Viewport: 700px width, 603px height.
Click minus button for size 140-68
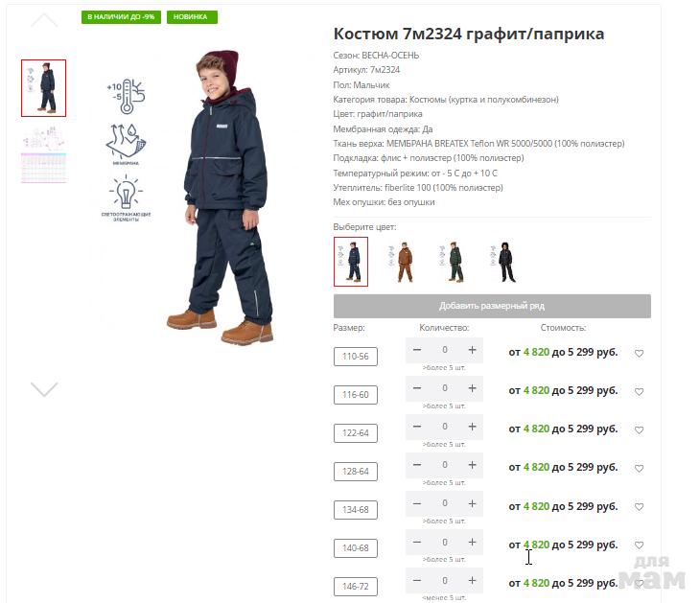(417, 542)
